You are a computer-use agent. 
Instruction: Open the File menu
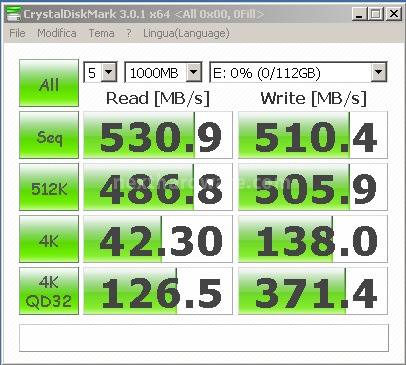point(17,33)
